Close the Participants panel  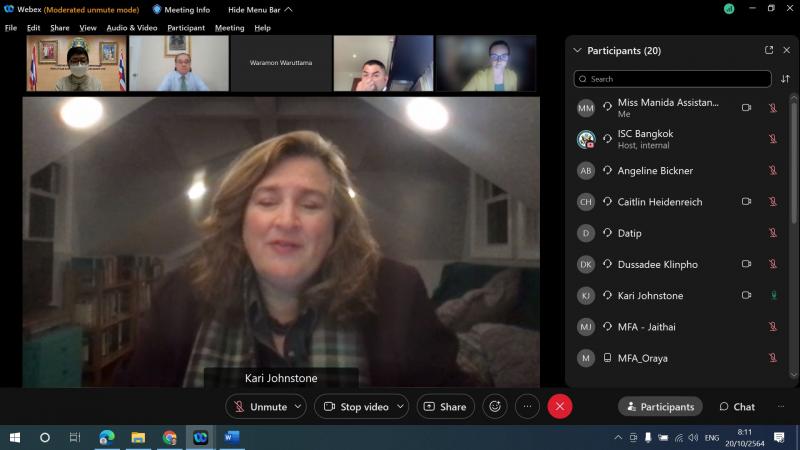tap(786, 50)
